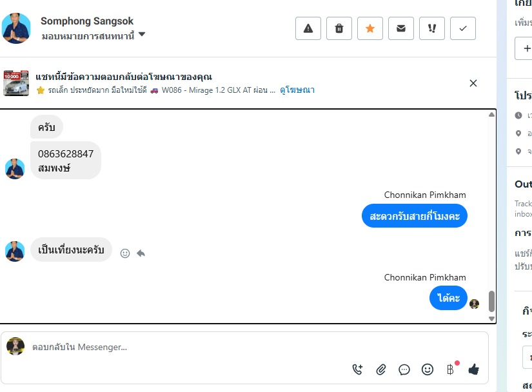532x392 pixels.
Task: Mark conversation unread with envelope icon
Action: pyautogui.click(x=401, y=28)
